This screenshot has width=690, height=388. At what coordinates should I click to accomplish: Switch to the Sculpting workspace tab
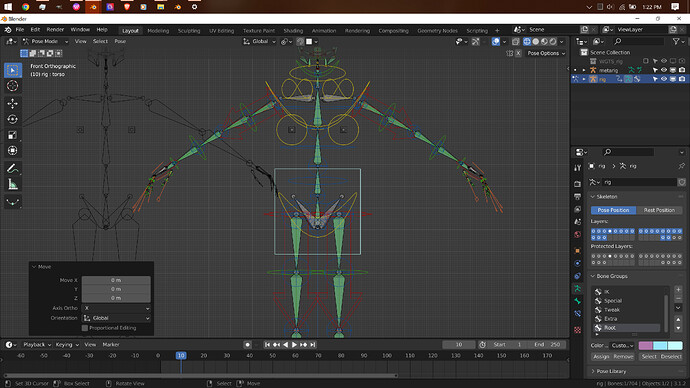tap(189, 31)
